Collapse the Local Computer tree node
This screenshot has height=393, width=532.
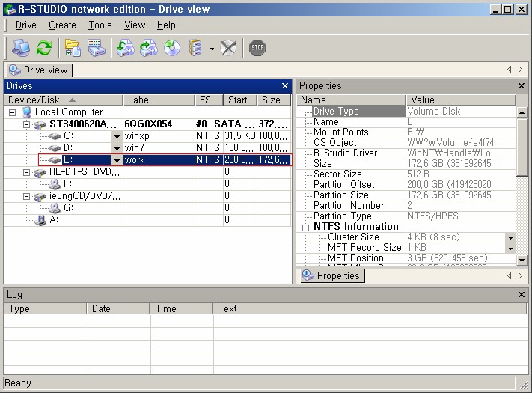pyautogui.click(x=12, y=112)
